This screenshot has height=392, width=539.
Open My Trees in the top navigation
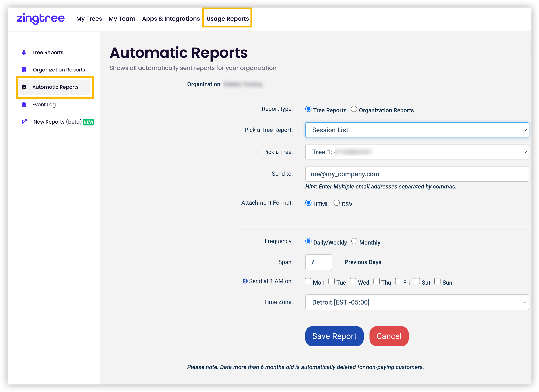coord(89,18)
